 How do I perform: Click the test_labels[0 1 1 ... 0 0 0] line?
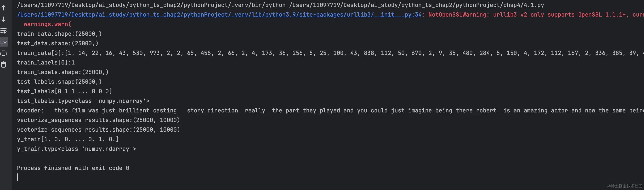click(x=64, y=92)
